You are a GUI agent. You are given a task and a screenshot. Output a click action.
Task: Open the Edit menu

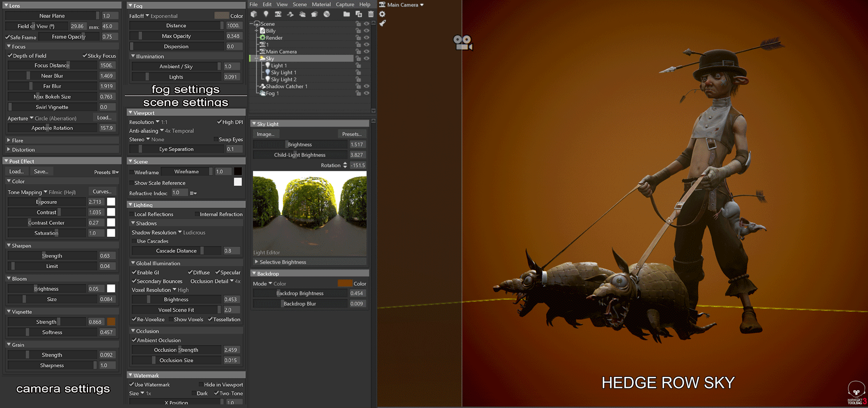pos(267,4)
